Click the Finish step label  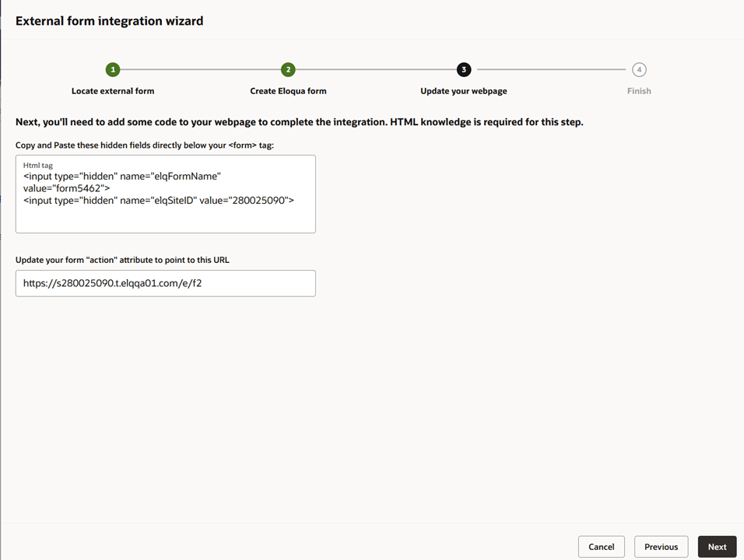(639, 91)
